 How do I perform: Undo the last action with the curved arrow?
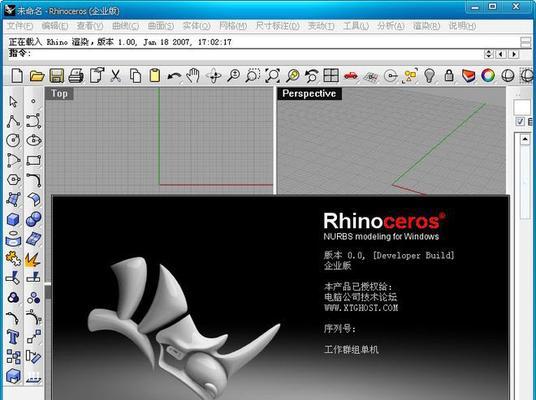[174, 76]
